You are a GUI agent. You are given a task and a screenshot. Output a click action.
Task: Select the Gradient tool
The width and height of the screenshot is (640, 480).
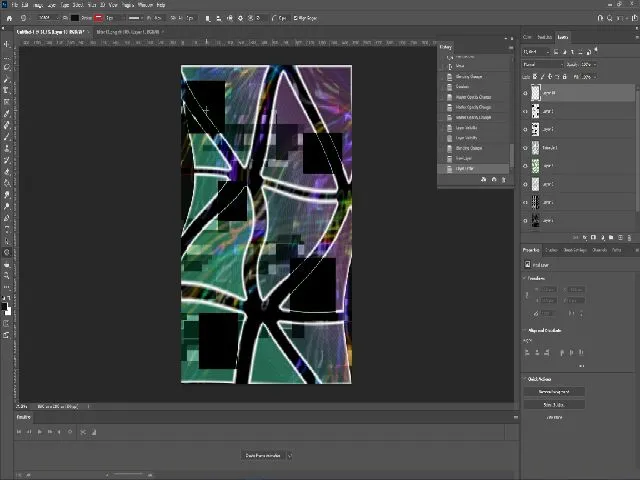(x=7, y=183)
